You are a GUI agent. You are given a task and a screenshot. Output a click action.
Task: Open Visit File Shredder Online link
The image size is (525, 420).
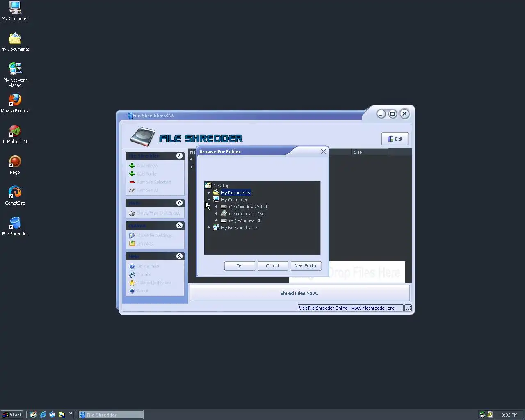tap(351, 308)
